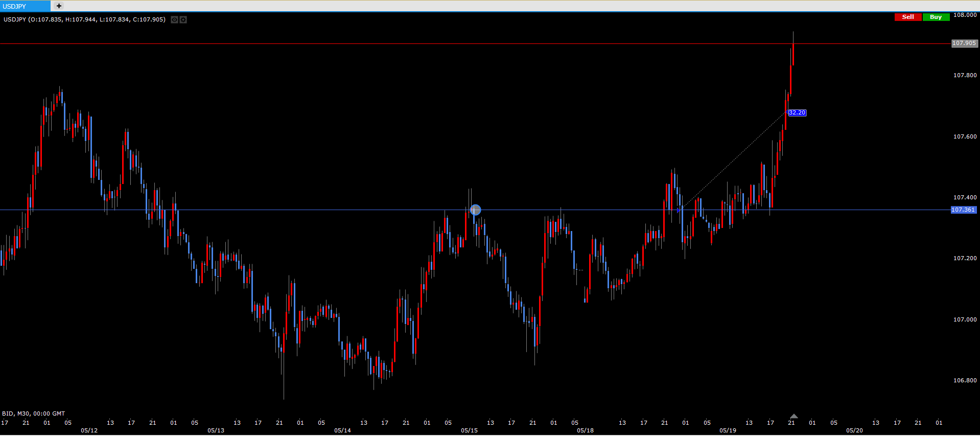The height and width of the screenshot is (436, 980).
Task: Select the 32.20 measurement label
Action: tap(797, 113)
